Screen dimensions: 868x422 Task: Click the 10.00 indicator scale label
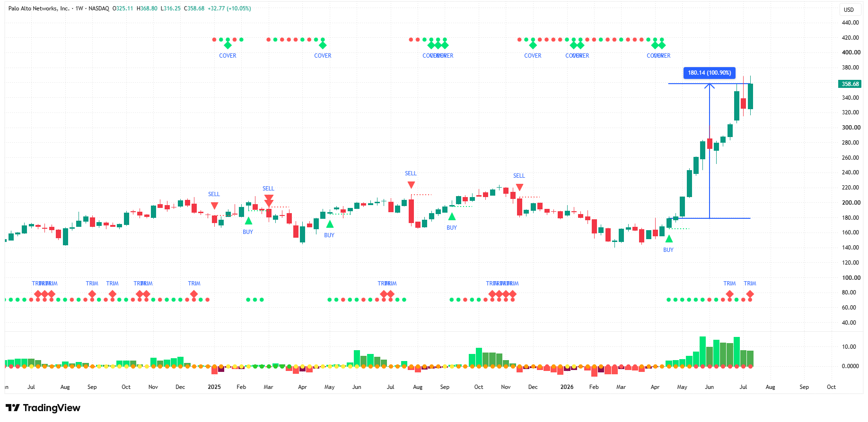tap(849, 347)
